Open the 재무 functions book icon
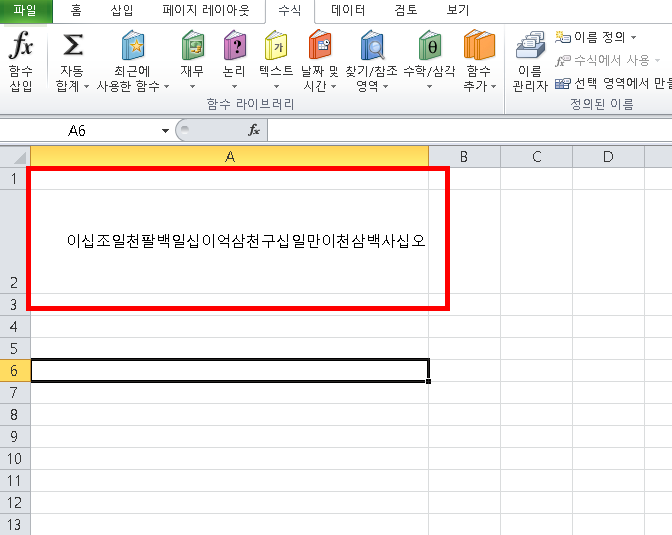The width and height of the screenshot is (672, 535). click(x=192, y=45)
